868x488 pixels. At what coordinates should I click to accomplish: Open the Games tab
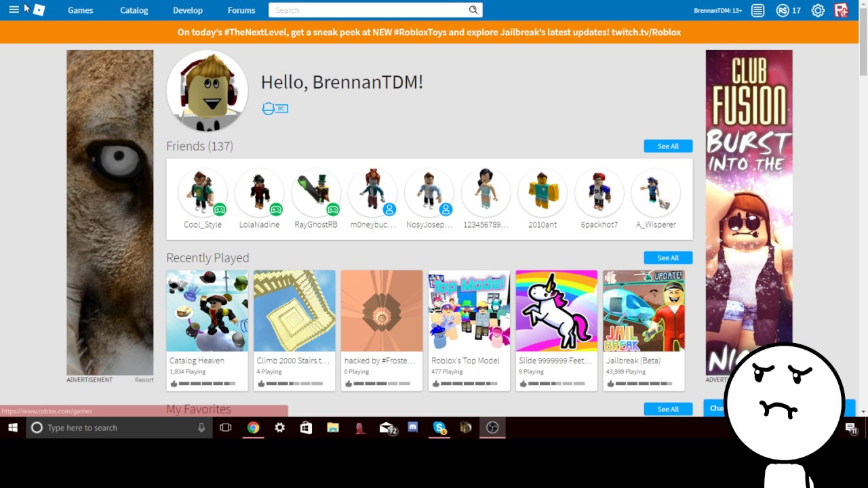tap(81, 10)
